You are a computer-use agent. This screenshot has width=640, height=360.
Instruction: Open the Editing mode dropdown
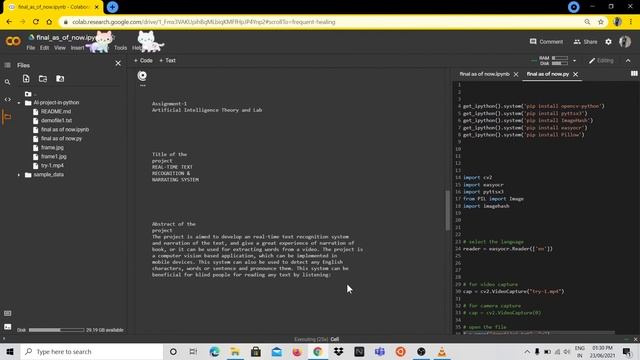[601, 60]
